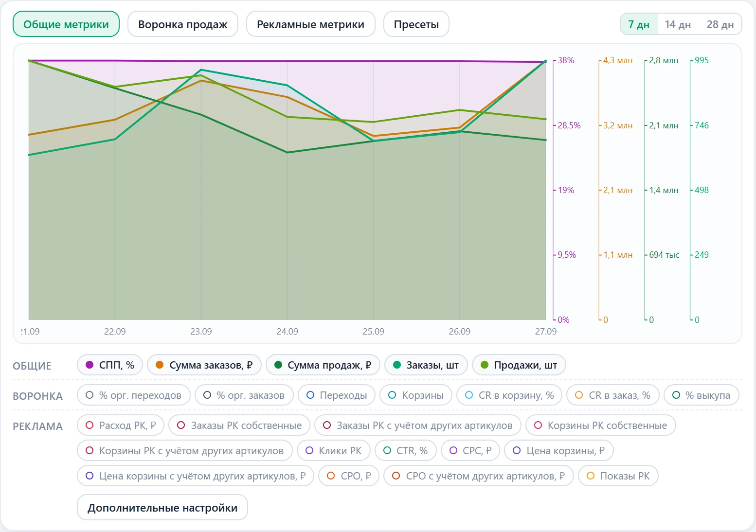Enable Заказы РК собственные metric
Viewport: 756px width, 532px height.
pyautogui.click(x=239, y=425)
